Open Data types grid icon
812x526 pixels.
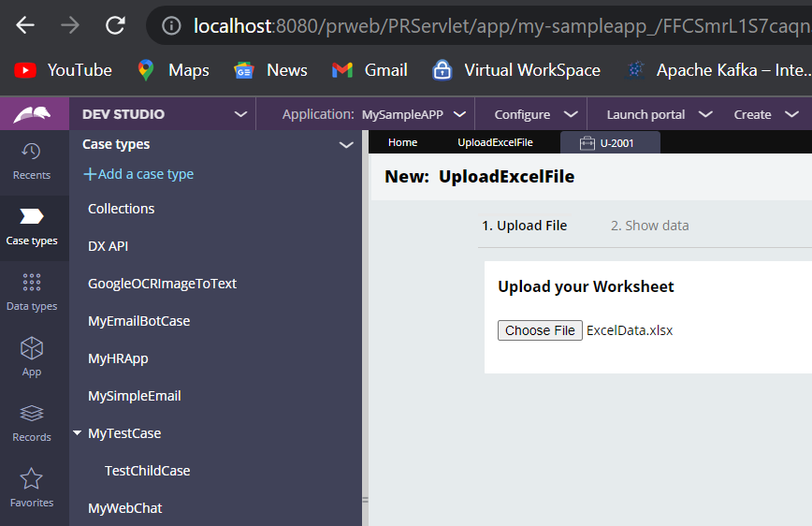point(32,282)
